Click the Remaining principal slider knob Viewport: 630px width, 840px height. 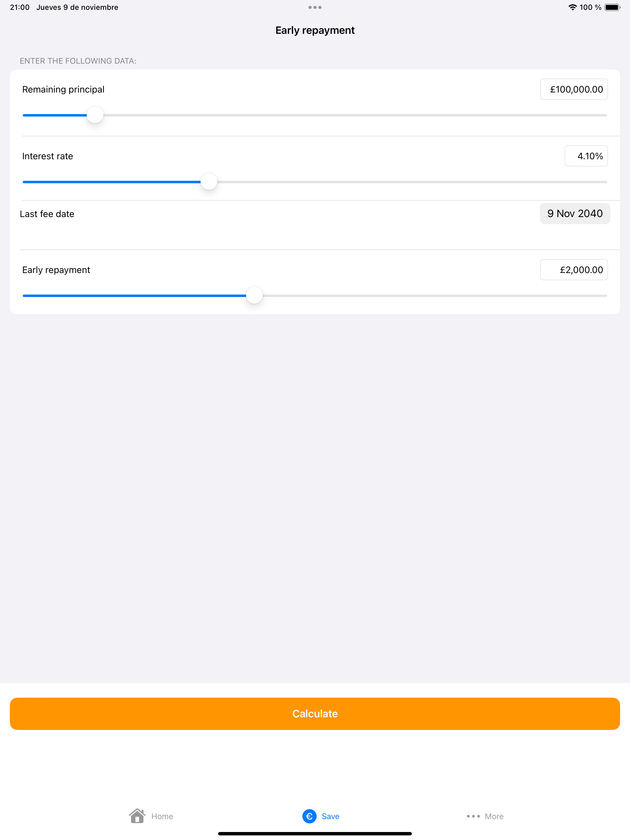(95, 115)
